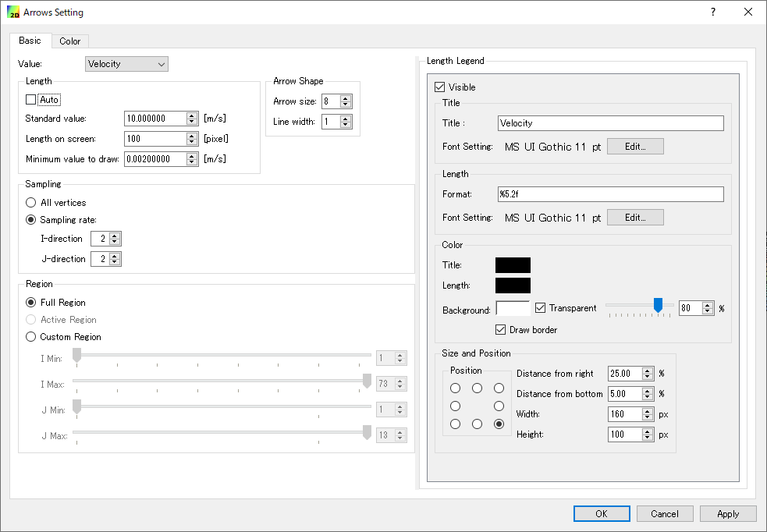The height and width of the screenshot is (532, 767).
Task: Decrease the J-direction sampling rate
Action: click(x=115, y=262)
